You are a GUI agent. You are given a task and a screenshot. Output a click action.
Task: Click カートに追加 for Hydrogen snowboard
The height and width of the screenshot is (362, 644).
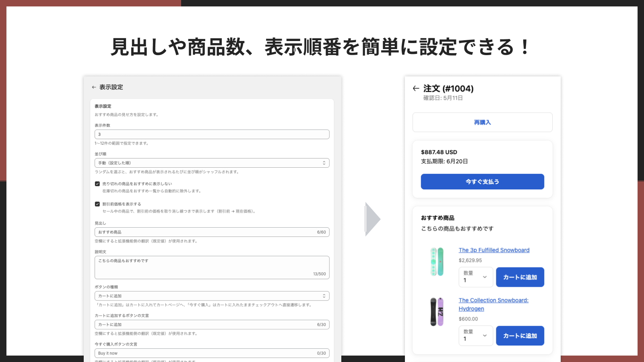520,336
